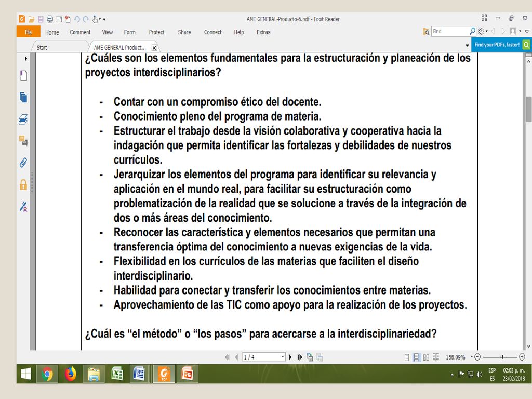Viewport: 532px width, 399px height.
Task: Click the Find your PDFs, faster banner
Action: 497,45
